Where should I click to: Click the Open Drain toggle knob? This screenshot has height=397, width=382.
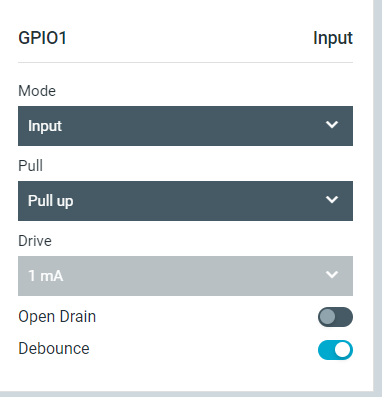(327, 317)
